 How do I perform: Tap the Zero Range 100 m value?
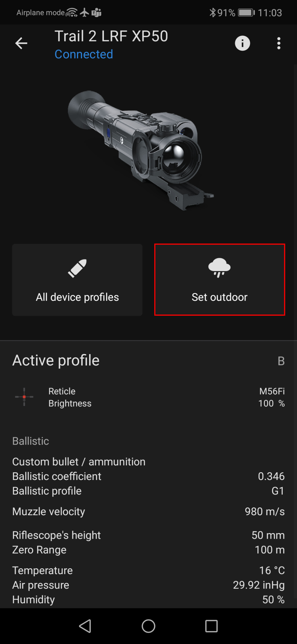[x=270, y=550]
